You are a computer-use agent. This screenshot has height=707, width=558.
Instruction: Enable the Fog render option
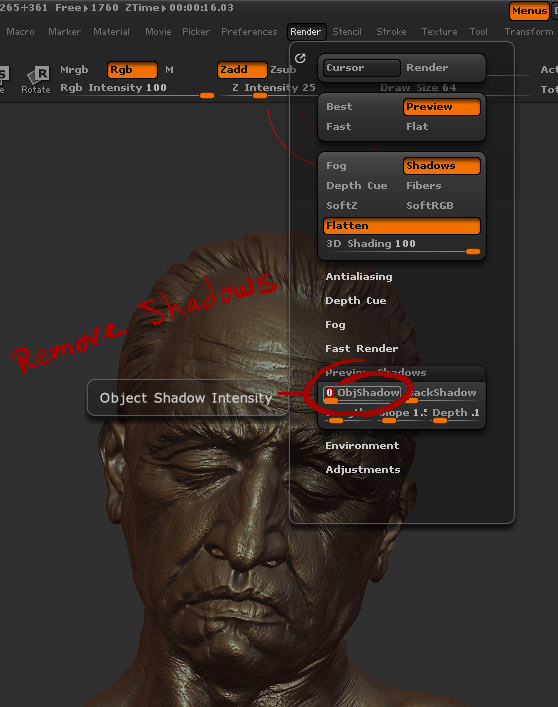[x=336, y=166]
